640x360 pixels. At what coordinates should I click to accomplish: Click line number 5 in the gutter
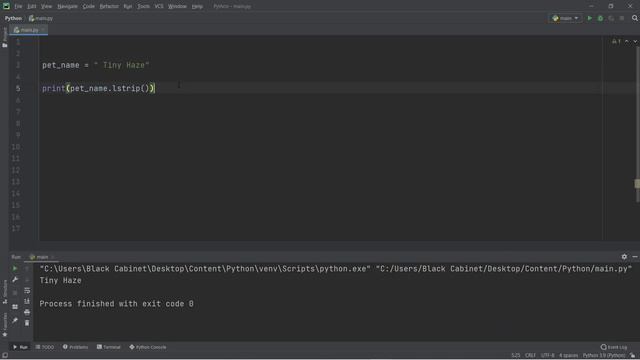pos(18,88)
